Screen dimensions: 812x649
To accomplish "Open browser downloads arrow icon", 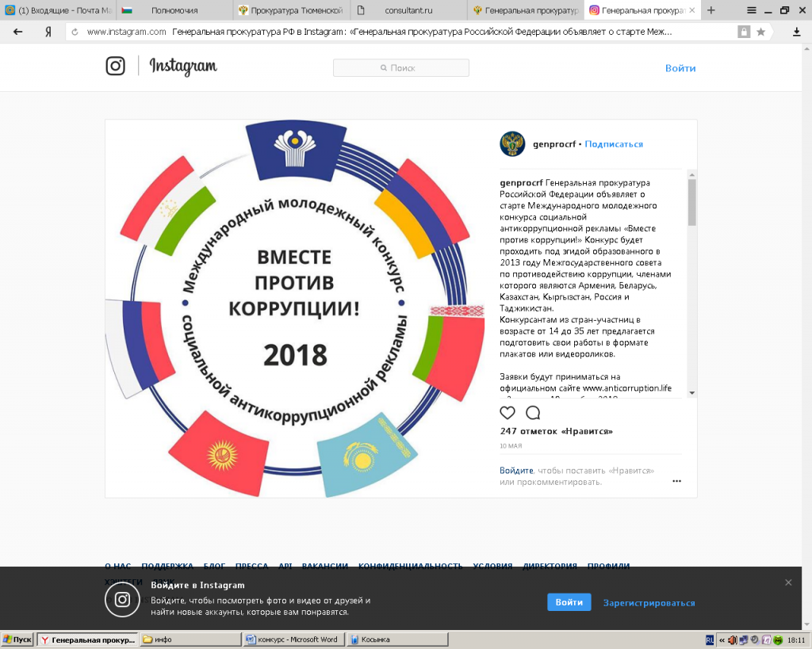I will [797, 32].
